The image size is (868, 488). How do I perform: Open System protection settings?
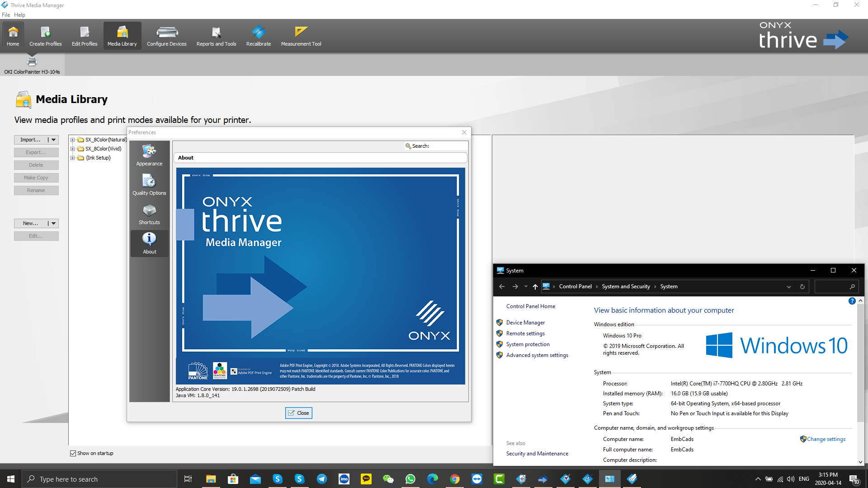(528, 344)
